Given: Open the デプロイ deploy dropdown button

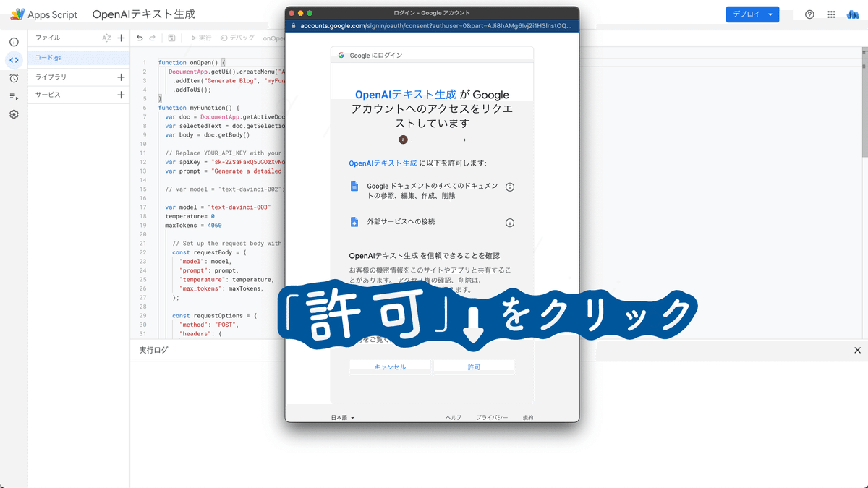Looking at the screenshot, I should coord(752,14).
